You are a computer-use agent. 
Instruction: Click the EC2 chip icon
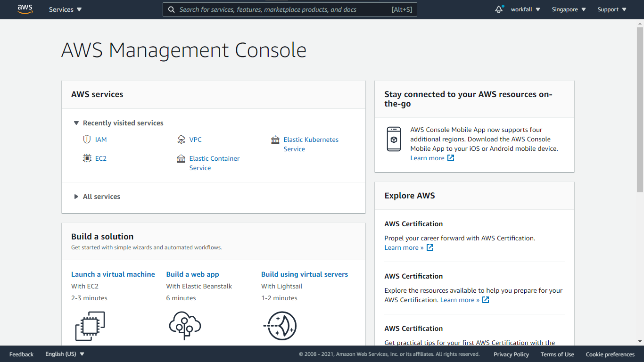pyautogui.click(x=87, y=158)
